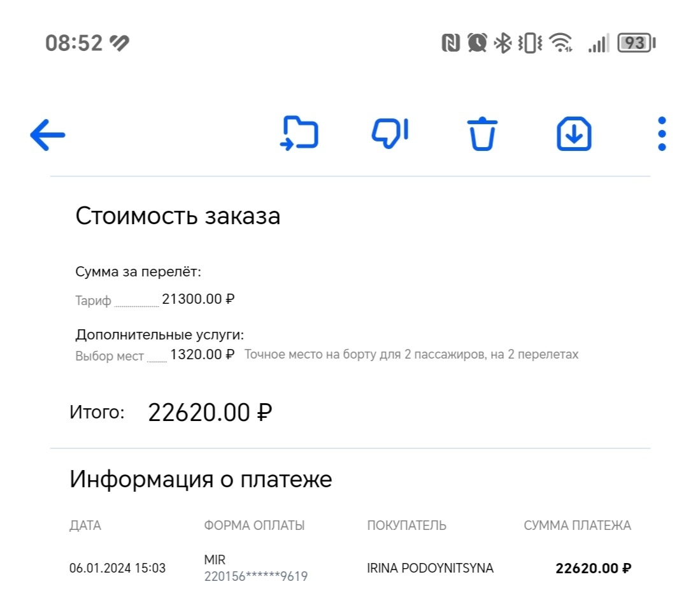Delete this email using the trash icon

pyautogui.click(x=482, y=134)
